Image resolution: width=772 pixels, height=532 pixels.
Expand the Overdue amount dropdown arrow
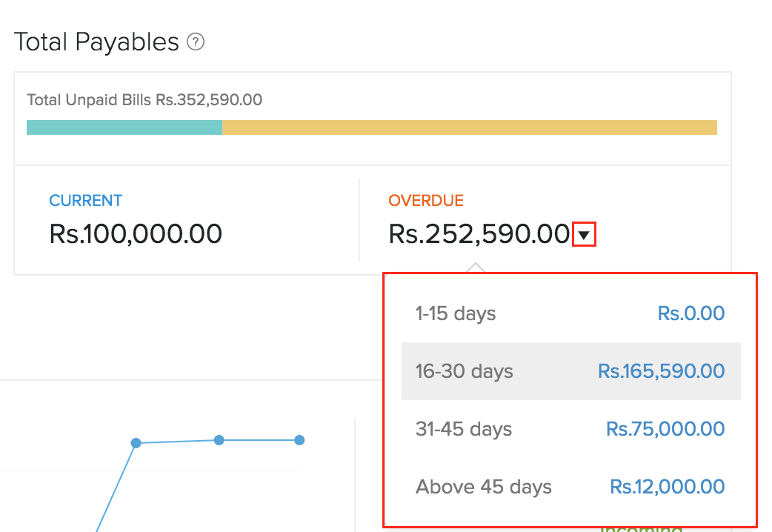(x=585, y=236)
